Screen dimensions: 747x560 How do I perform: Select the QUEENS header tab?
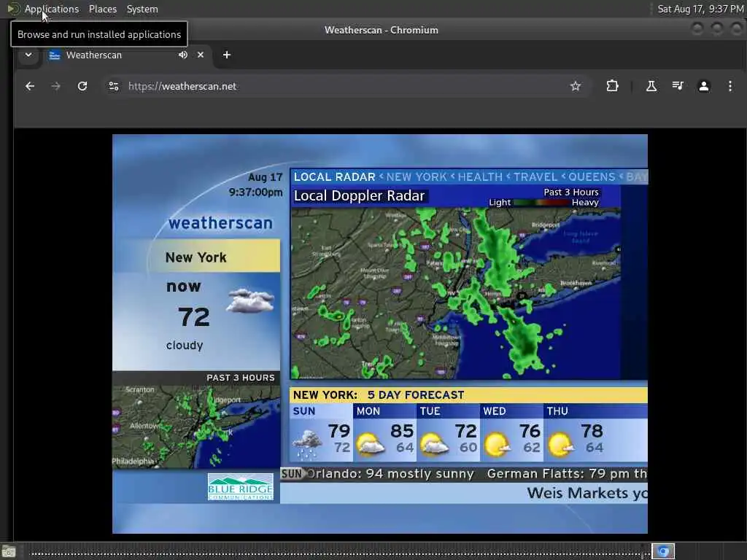(591, 176)
